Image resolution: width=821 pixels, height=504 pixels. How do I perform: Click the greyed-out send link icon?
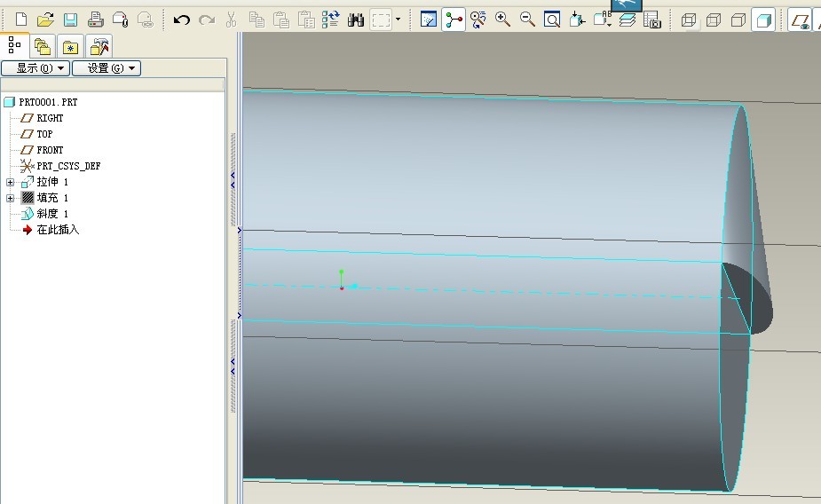coord(145,20)
